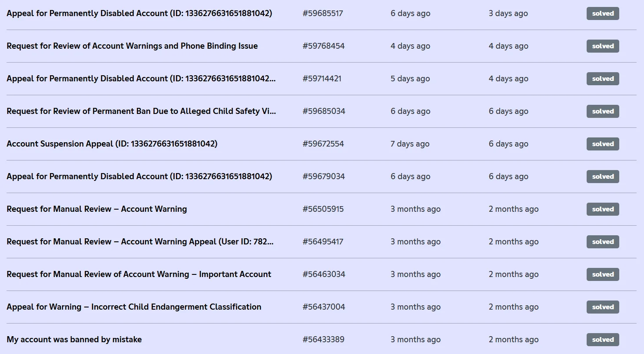Open 'Request for Review of Account Warnings and Phone Binding Issue'

132,46
